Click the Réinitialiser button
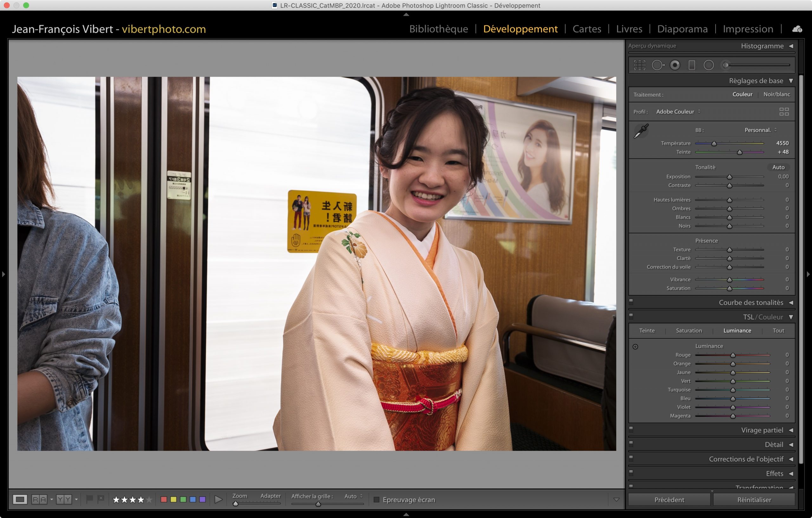Screen dimensions: 812x518 (754, 500)
